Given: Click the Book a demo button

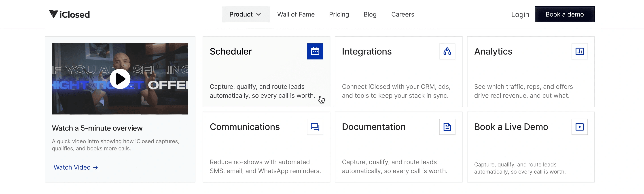Looking at the screenshot, I should coord(564,14).
